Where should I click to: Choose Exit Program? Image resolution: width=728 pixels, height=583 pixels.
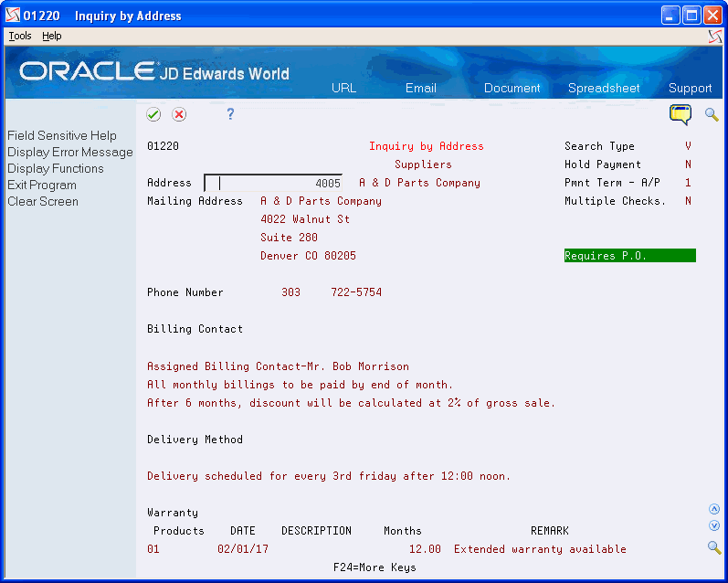[42, 185]
